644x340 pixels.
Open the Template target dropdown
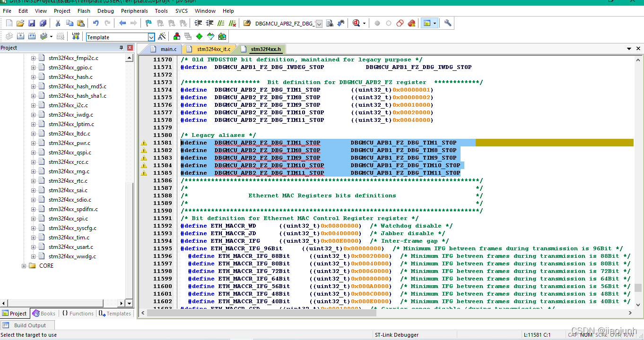pyautogui.click(x=151, y=37)
